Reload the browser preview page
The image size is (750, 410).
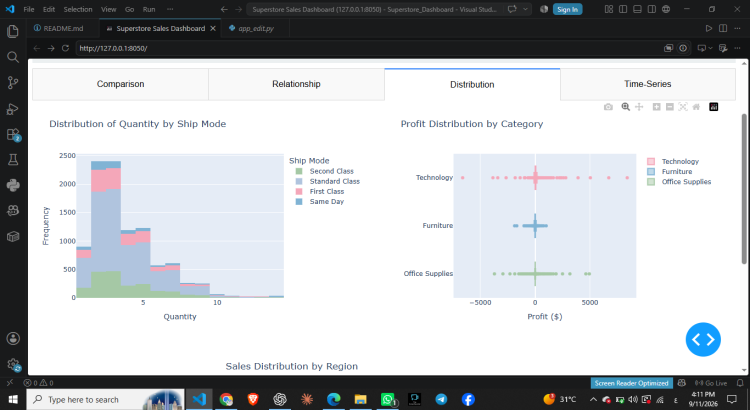pos(66,48)
